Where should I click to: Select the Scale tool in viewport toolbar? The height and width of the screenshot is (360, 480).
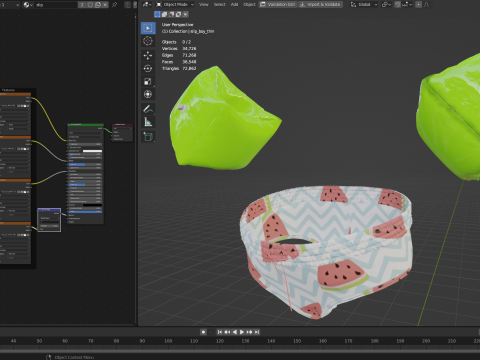(x=148, y=81)
